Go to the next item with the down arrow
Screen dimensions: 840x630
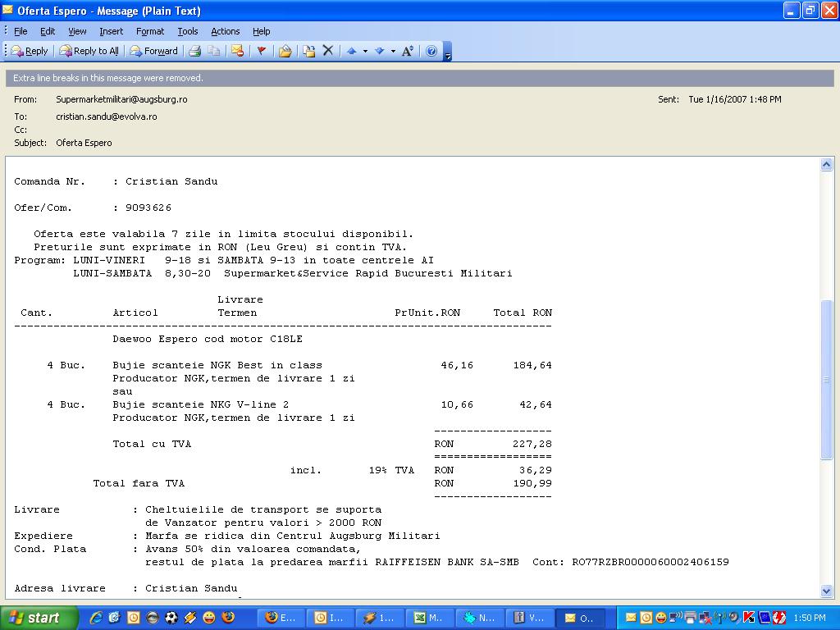pyautogui.click(x=379, y=51)
